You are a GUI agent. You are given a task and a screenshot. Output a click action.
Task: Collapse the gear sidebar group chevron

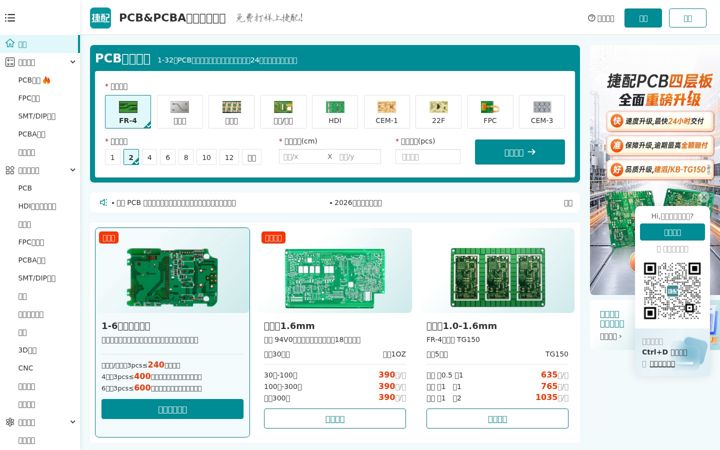coord(73,422)
